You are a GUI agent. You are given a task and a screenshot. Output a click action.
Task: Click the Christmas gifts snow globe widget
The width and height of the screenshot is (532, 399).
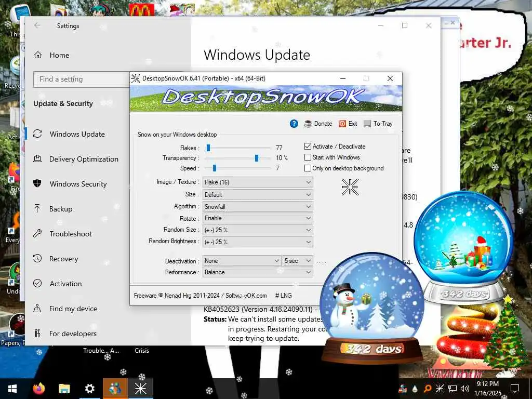(x=463, y=248)
